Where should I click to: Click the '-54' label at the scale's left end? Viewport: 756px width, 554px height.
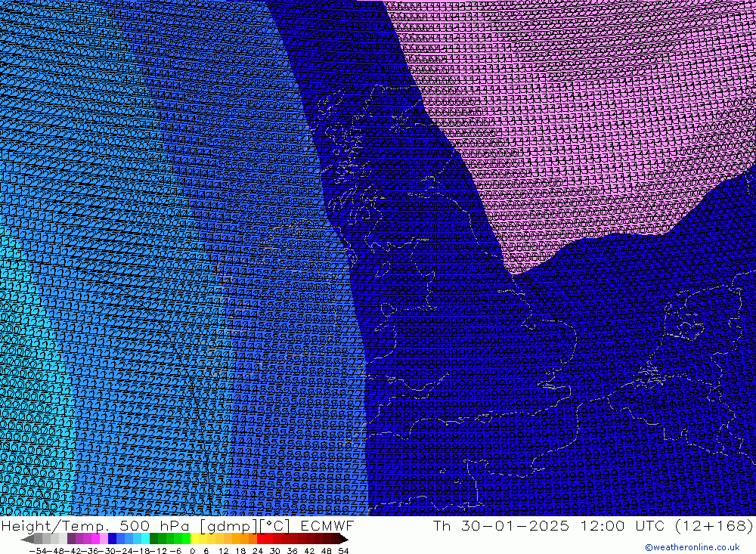pyautogui.click(x=38, y=551)
